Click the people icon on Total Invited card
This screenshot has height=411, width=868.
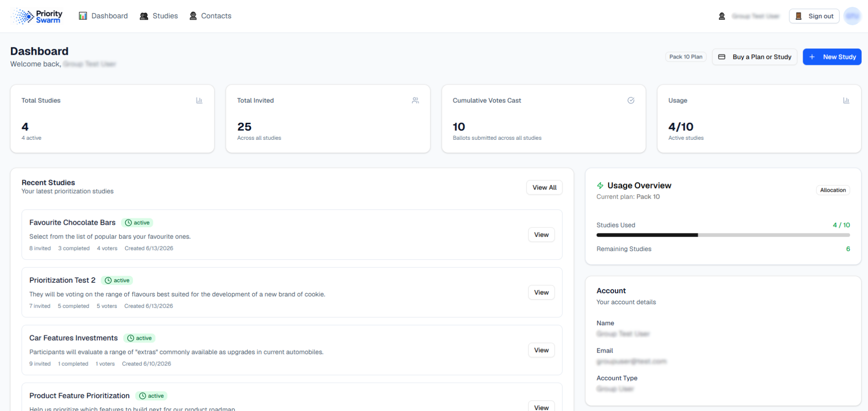click(x=415, y=100)
